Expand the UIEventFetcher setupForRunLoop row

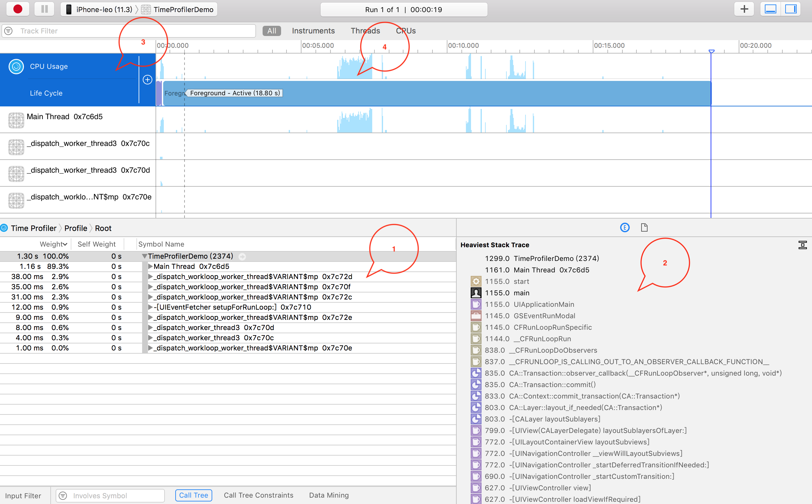tap(150, 307)
